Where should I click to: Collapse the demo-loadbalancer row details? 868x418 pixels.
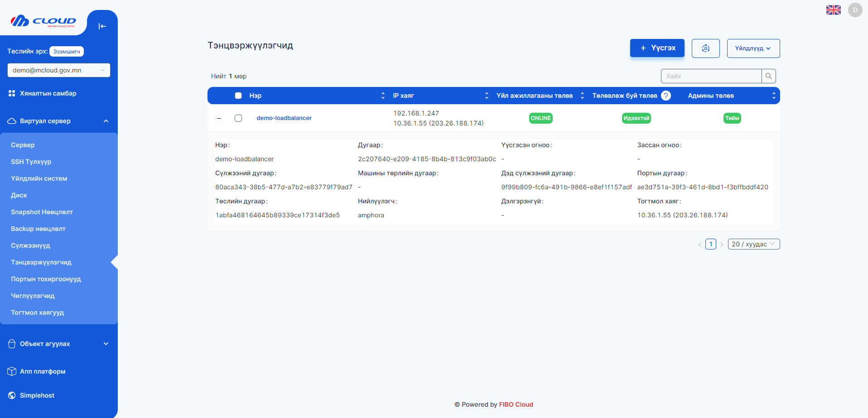pos(219,118)
